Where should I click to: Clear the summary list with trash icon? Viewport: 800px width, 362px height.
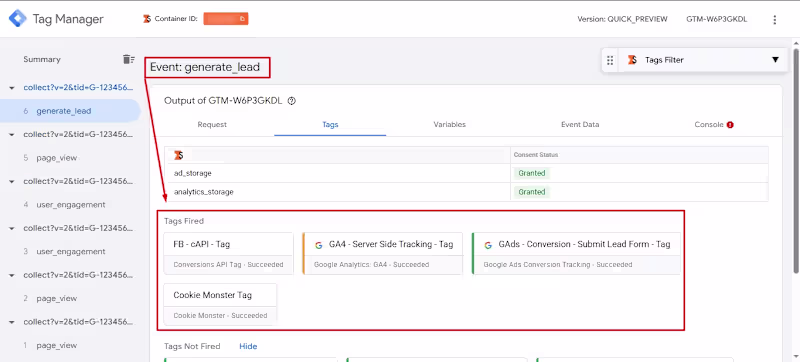[129, 59]
